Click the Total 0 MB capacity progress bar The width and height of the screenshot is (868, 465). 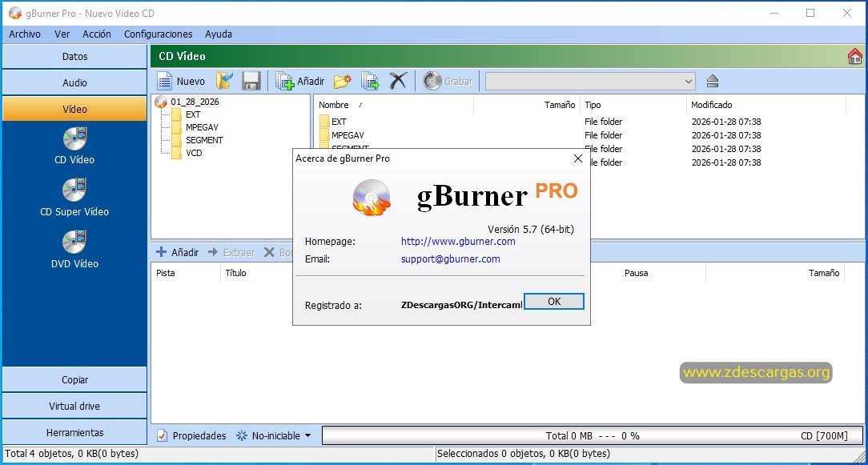click(593, 435)
